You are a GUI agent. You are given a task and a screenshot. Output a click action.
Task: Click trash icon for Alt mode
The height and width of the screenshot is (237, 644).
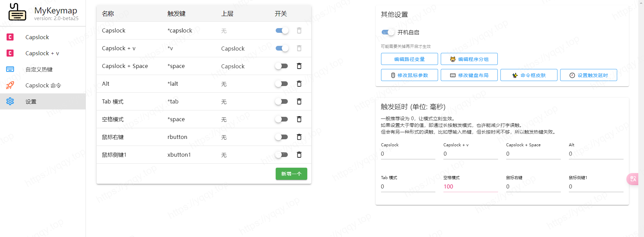pyautogui.click(x=299, y=84)
